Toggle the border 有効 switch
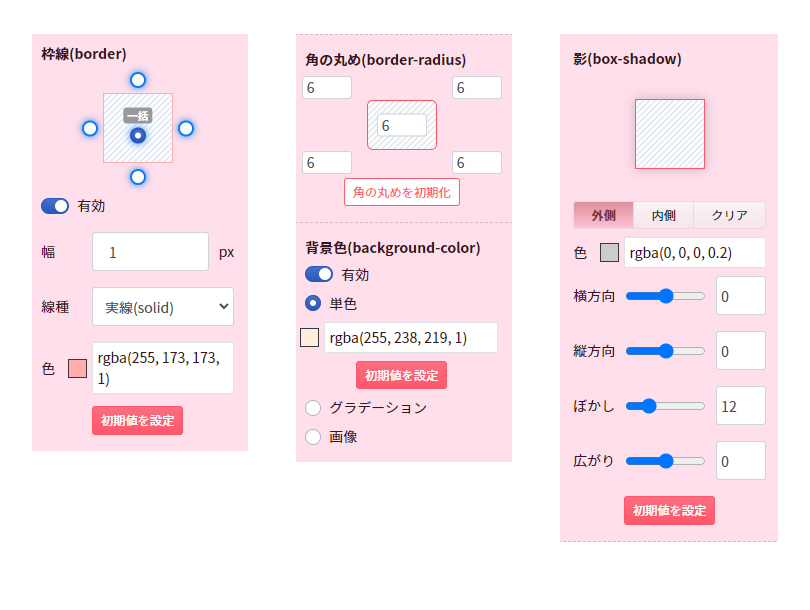Image resolution: width=810 pixels, height=610 pixels. 55,206
